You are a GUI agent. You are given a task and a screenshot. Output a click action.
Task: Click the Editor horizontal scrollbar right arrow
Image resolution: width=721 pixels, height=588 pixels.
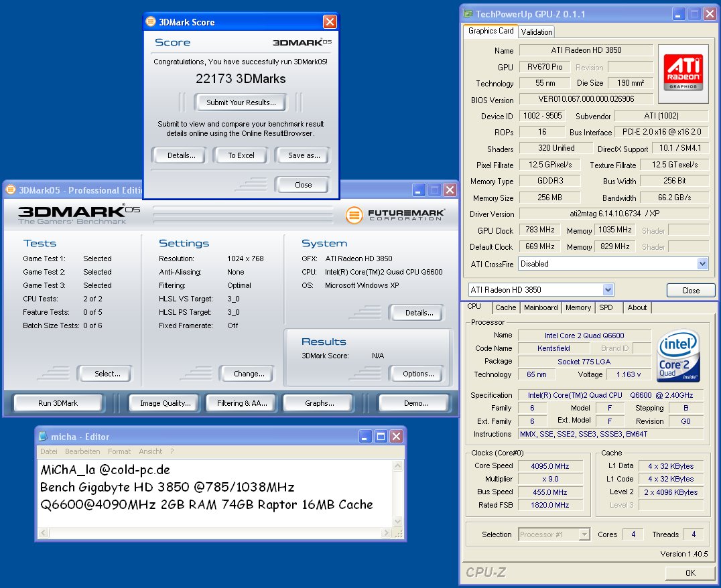[x=386, y=533]
